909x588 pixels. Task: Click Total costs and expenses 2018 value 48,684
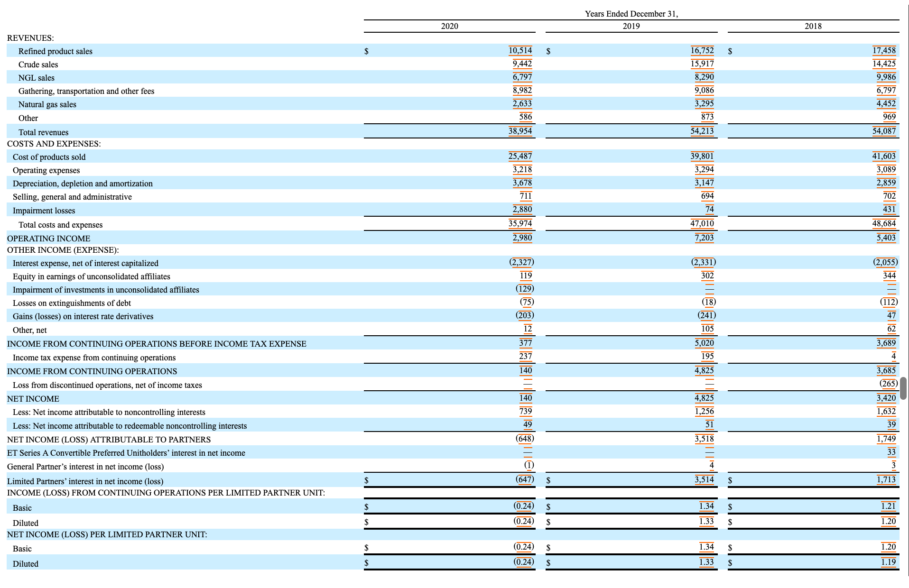pos(884,223)
